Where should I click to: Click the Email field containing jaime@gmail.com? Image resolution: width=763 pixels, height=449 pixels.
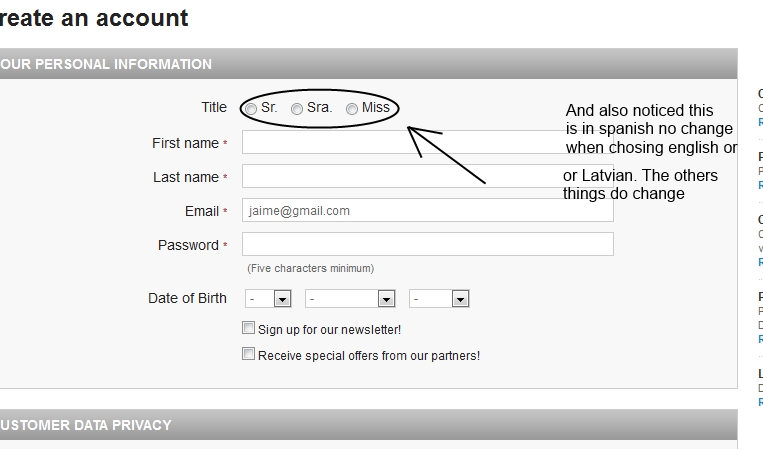pyautogui.click(x=427, y=211)
